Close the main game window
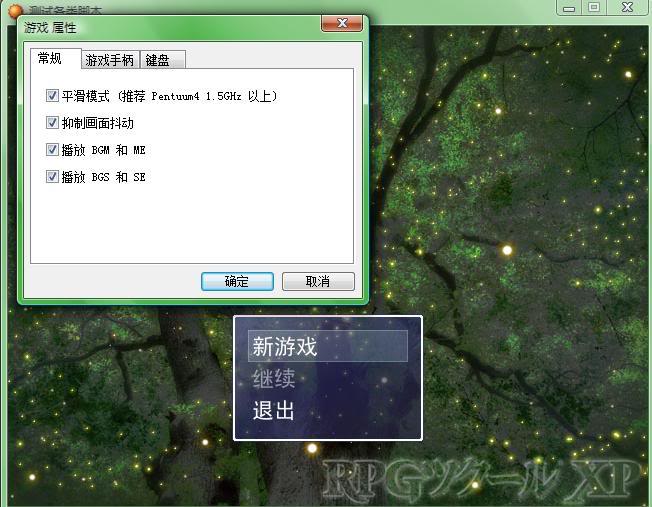Image resolution: width=652 pixels, height=507 pixels. coord(627,7)
